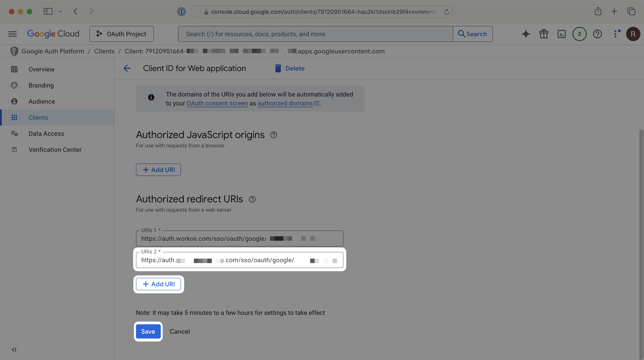Click Add URI under Authorized redirect URIs

coord(159,284)
